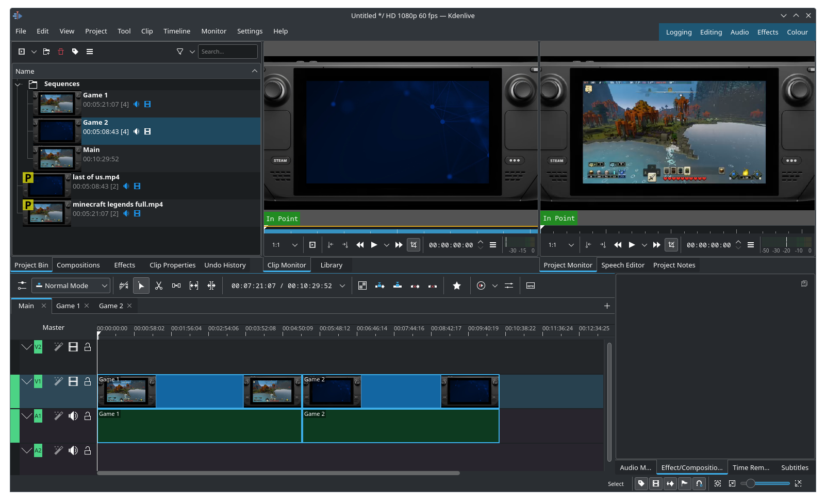Image resolution: width=826 pixels, height=504 pixels.
Task: Switch to the Colour workspace layout
Action: 797,32
